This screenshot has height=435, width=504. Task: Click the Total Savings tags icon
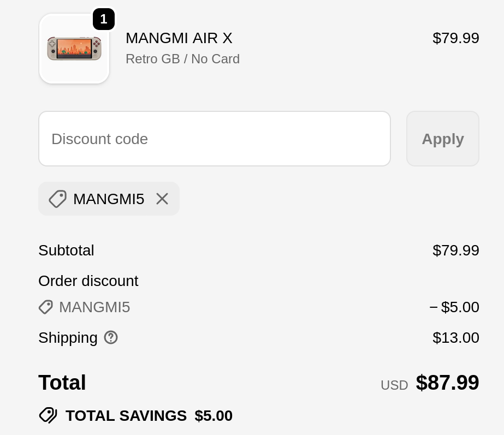[48, 415]
